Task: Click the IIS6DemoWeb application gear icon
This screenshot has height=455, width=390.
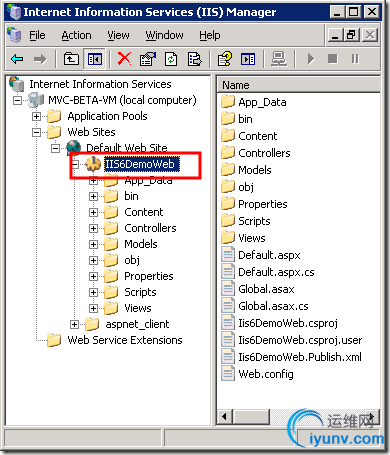Action: pyautogui.click(x=93, y=164)
